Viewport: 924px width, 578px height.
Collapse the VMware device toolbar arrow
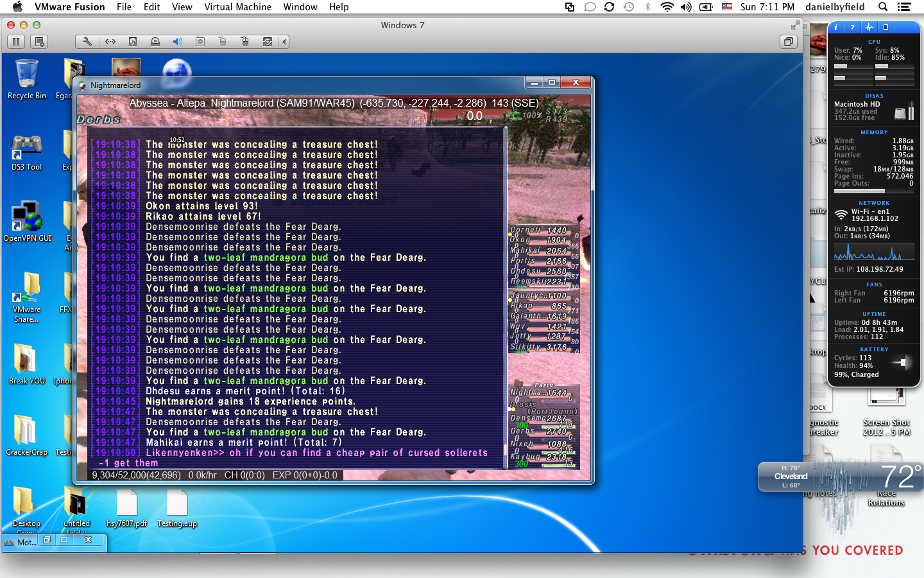coord(284,42)
